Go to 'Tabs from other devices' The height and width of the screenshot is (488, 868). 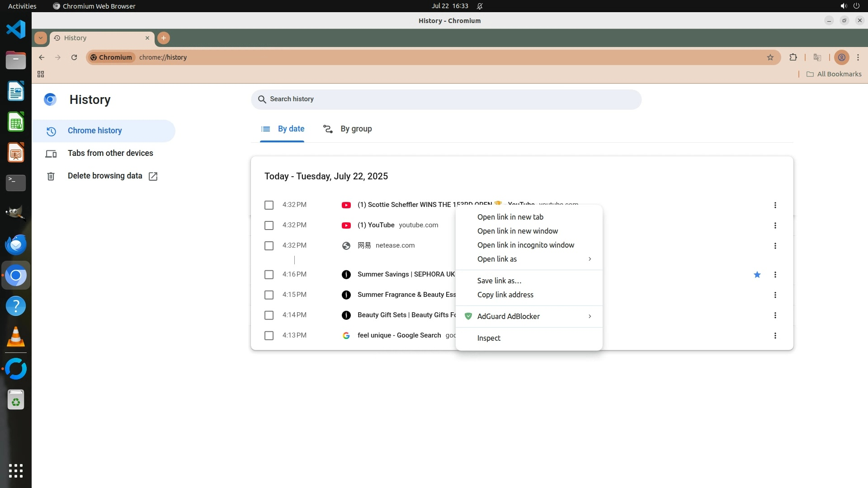pos(110,153)
